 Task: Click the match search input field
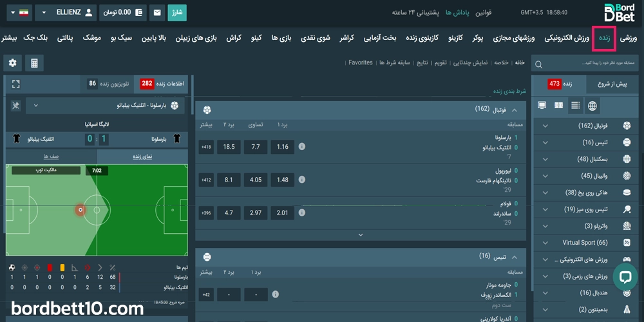(584, 64)
